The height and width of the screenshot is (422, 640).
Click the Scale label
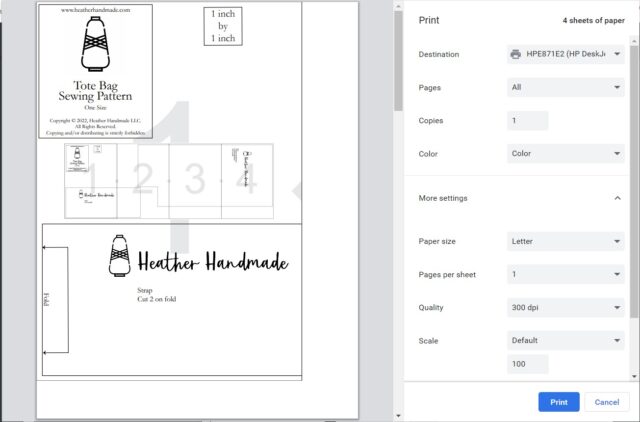pyautogui.click(x=428, y=341)
